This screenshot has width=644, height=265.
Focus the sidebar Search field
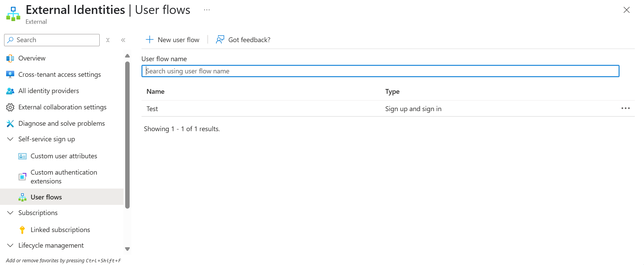tap(52, 40)
